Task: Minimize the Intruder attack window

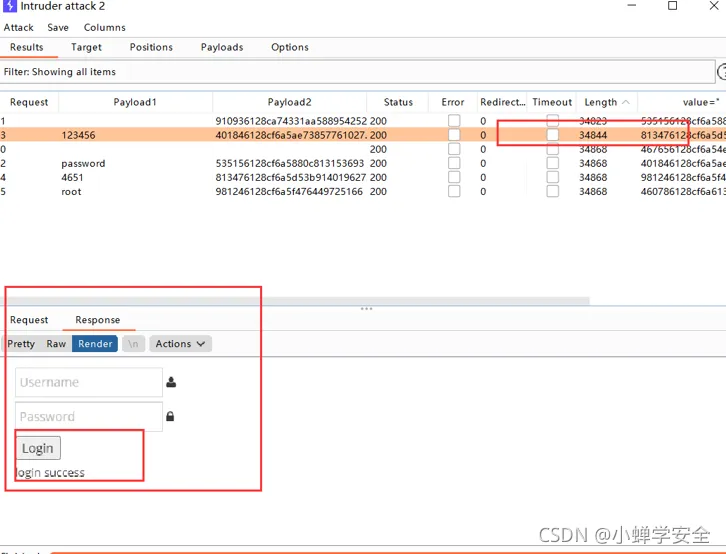Action: [632, 6]
